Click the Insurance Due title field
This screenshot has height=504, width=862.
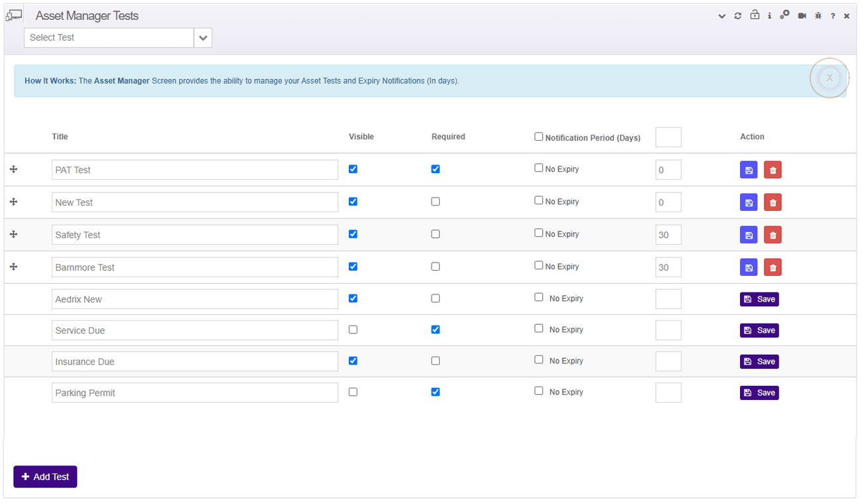tap(195, 361)
